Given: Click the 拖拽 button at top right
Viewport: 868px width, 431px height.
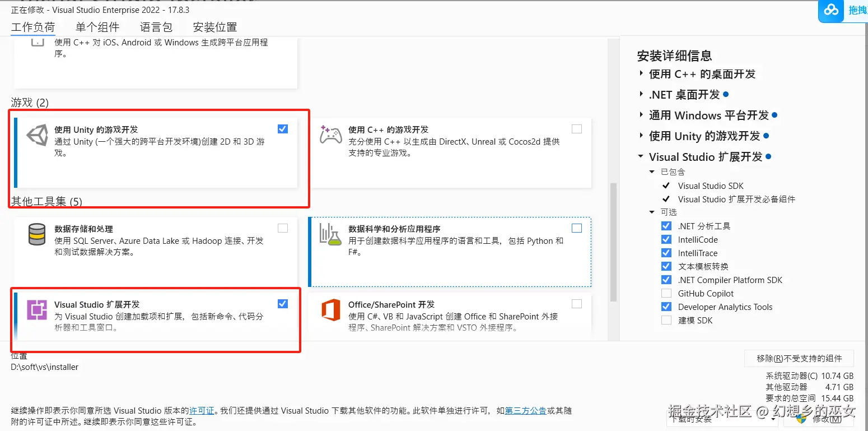Looking at the screenshot, I should [857, 10].
